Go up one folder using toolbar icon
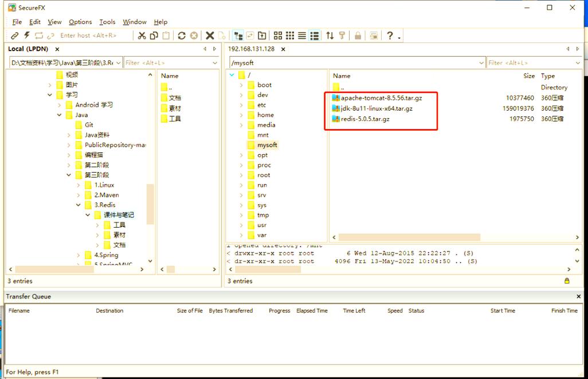 tap(262, 36)
